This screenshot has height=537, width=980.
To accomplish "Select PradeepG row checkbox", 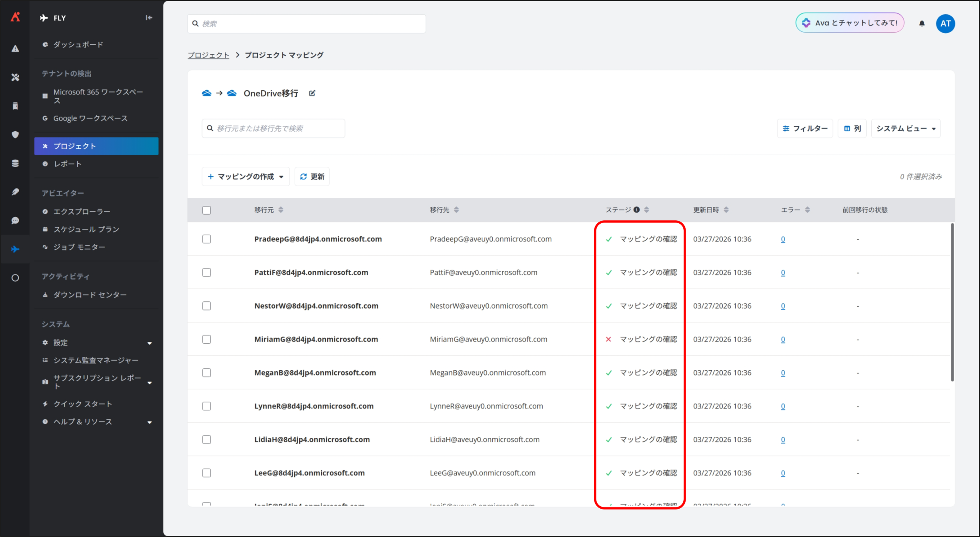I will (x=207, y=239).
